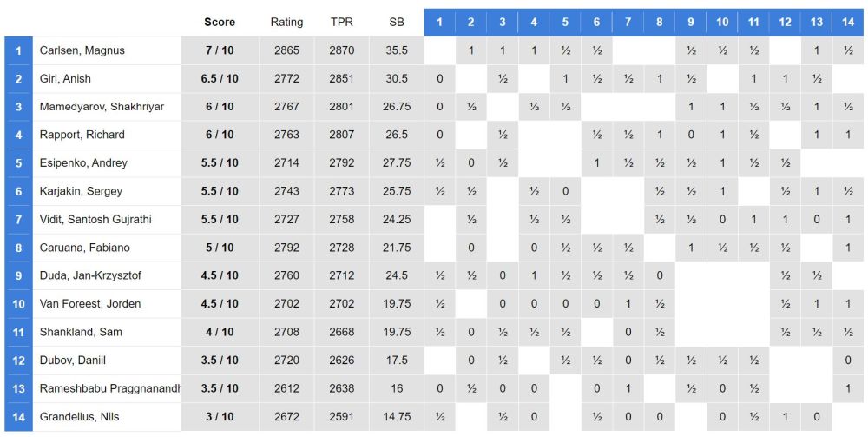Click on Giri, Anish name
The width and height of the screenshot is (868, 437).
tap(65, 79)
